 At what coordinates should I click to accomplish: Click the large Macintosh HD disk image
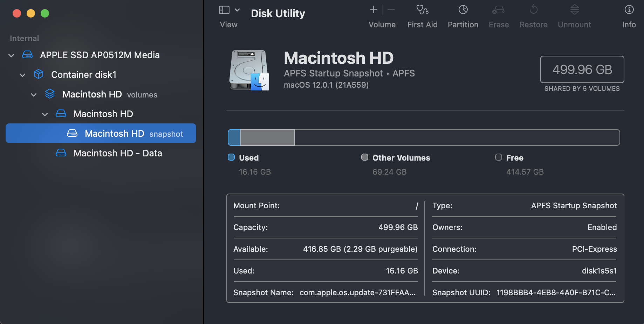(x=249, y=70)
